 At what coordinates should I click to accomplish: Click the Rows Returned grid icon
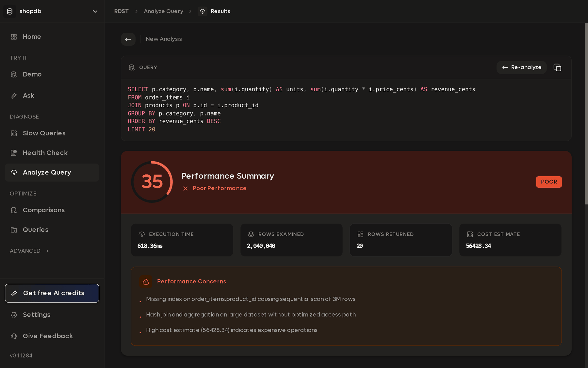360,234
